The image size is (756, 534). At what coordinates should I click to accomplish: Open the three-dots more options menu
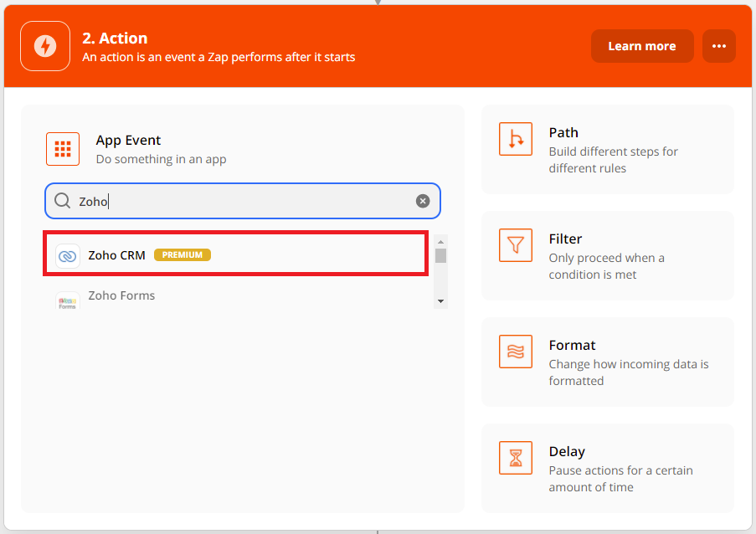tap(719, 46)
